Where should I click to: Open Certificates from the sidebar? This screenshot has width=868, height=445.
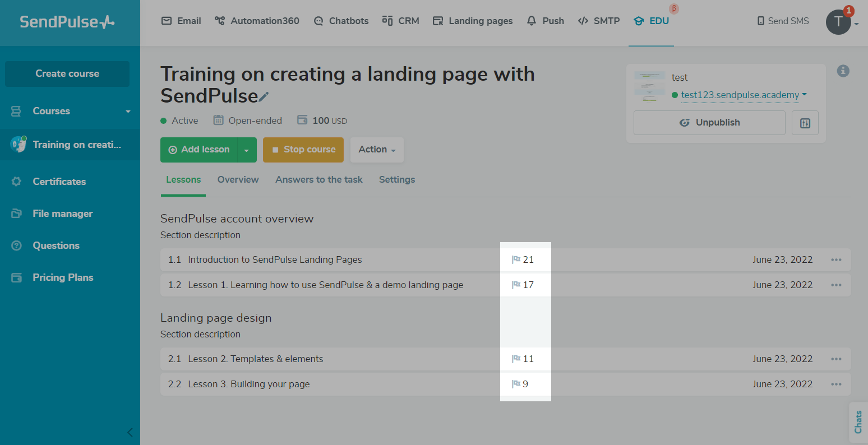[x=59, y=182]
